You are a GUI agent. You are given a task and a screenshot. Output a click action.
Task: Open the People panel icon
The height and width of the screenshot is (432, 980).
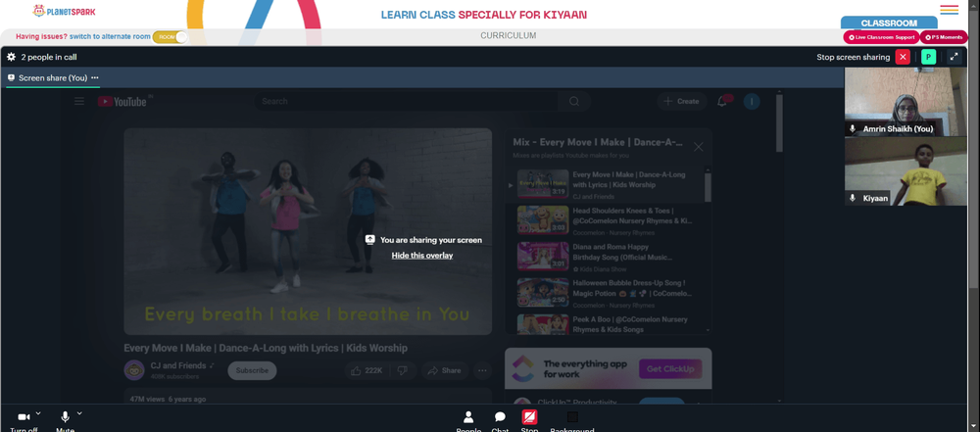(468, 417)
